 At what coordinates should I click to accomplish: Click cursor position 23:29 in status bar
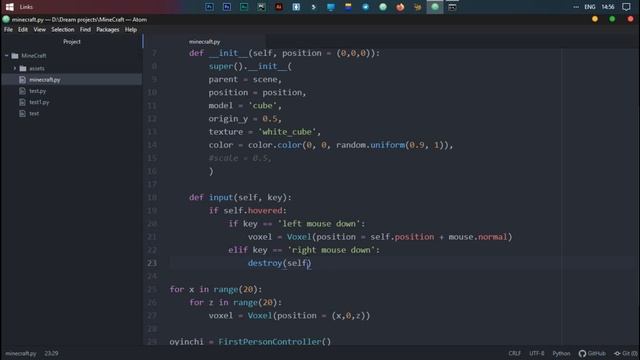pyautogui.click(x=51, y=353)
